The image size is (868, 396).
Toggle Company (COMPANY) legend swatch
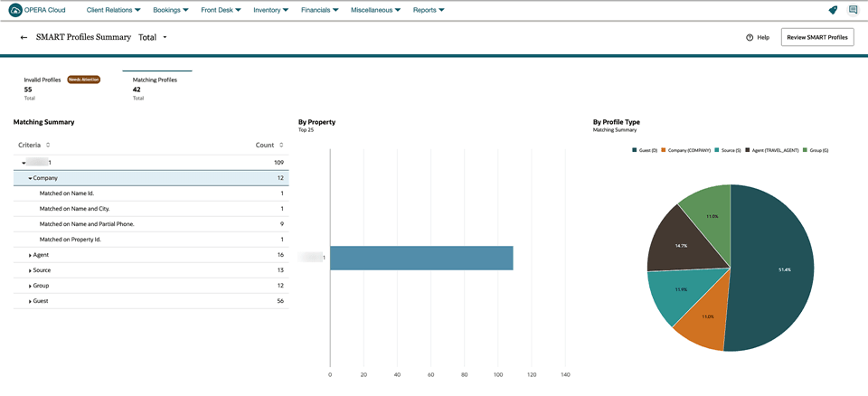tap(665, 150)
